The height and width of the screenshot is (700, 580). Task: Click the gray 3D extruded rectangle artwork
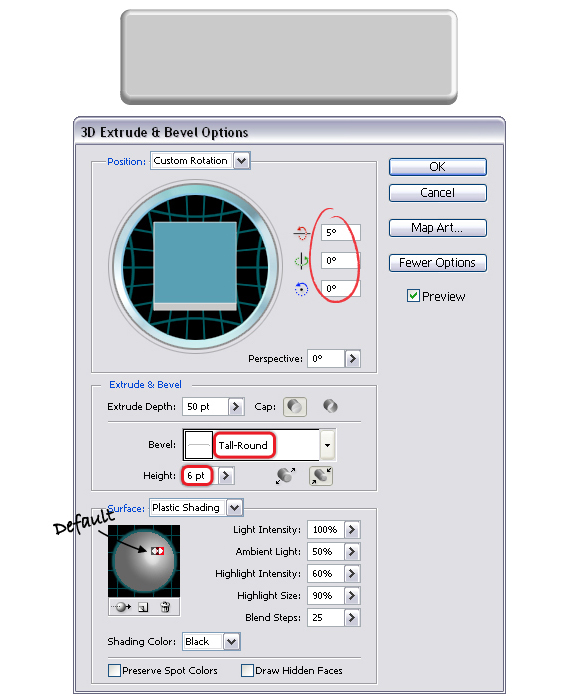[289, 57]
